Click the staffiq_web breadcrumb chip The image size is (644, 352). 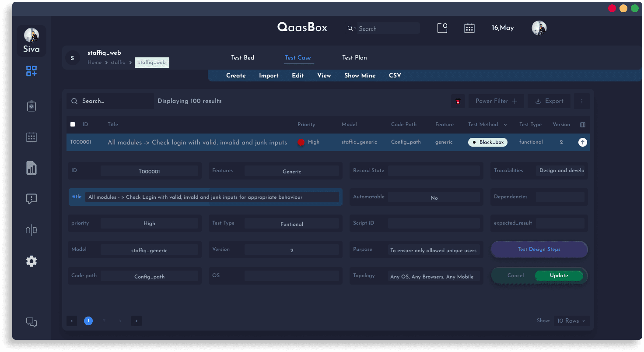click(x=152, y=63)
